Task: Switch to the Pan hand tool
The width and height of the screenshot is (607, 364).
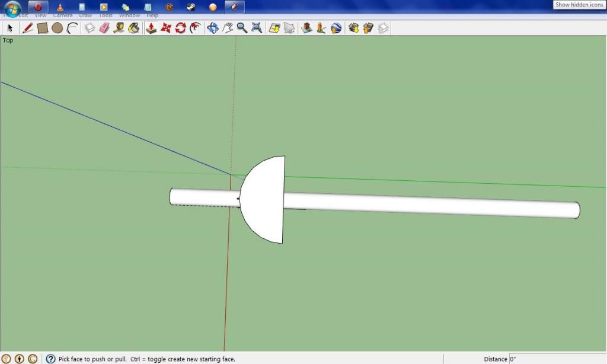Action: point(227,28)
